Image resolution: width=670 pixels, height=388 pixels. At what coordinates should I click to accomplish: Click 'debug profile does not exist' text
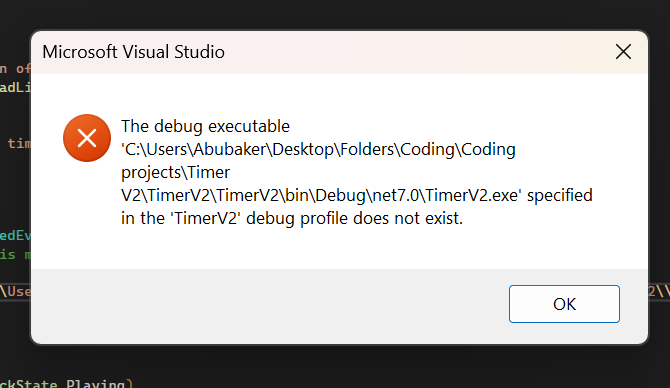(354, 218)
